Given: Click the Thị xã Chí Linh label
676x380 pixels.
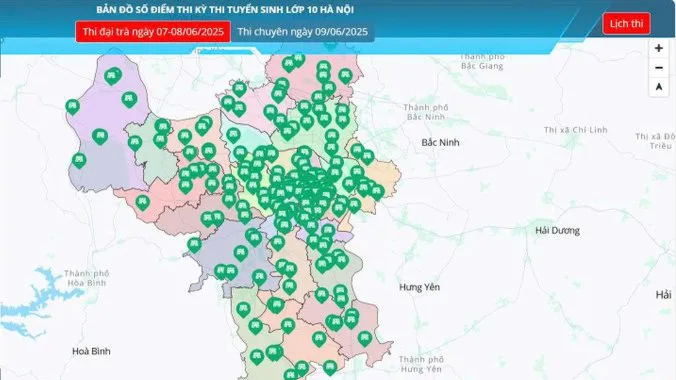Looking at the screenshot, I should point(576,130).
